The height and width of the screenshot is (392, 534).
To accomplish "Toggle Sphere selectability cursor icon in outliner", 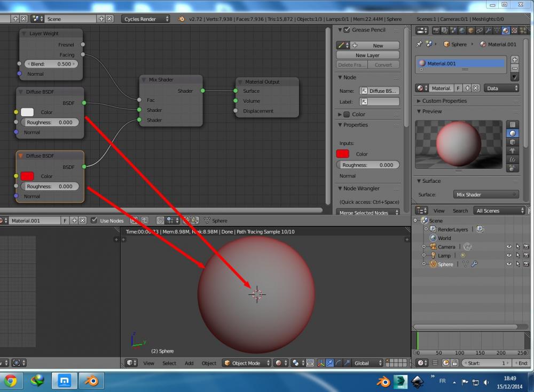I will pyautogui.click(x=517, y=264).
